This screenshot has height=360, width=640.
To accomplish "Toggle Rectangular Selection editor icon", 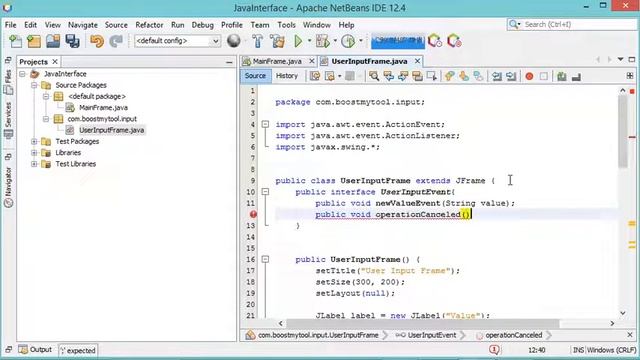I will click(x=431, y=76).
